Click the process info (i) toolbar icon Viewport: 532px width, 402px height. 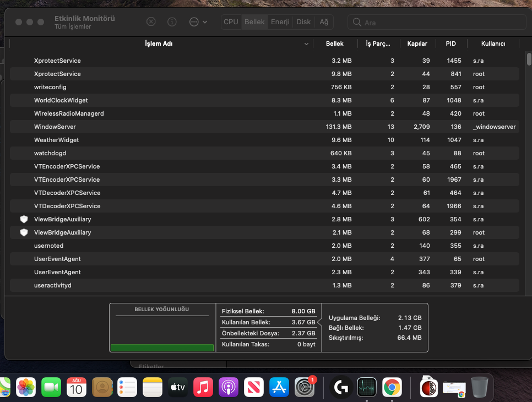click(172, 22)
